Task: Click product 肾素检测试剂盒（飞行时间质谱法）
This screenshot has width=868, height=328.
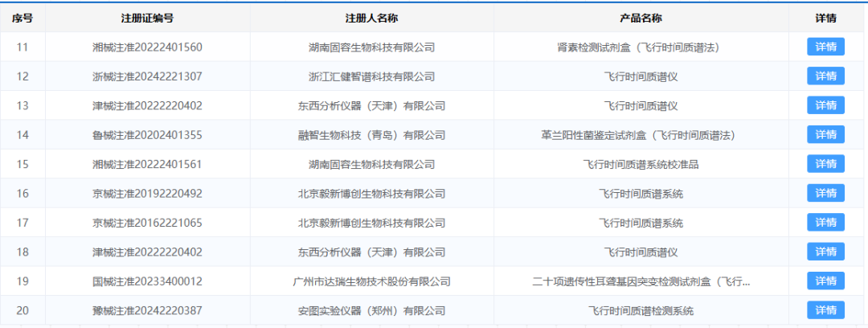Action: tap(641, 47)
